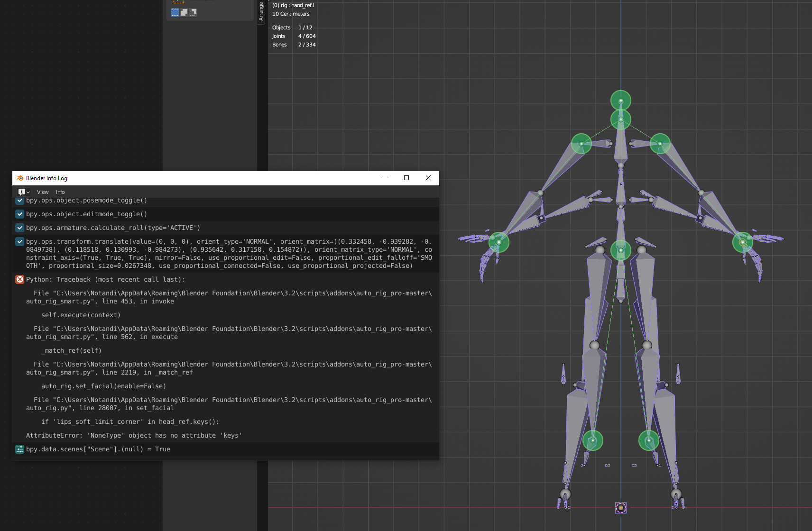Viewport: 812px width, 531px height.
Task: Close the Blender Info Log window
Action: pos(428,178)
